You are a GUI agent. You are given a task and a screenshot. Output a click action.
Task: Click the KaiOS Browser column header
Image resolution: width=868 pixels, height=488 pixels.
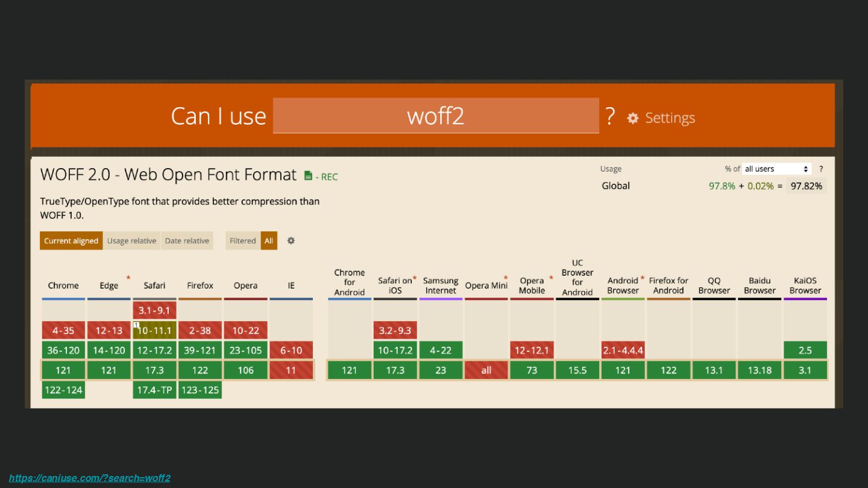pyautogui.click(x=805, y=285)
